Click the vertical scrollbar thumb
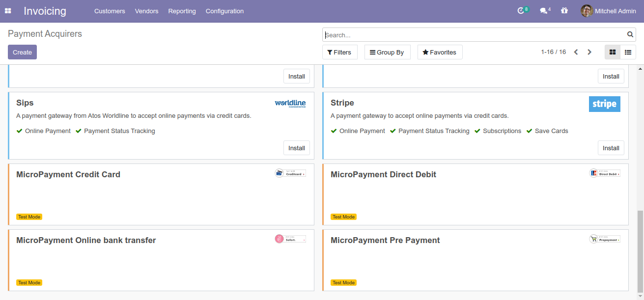The height and width of the screenshot is (300, 644). (640, 252)
